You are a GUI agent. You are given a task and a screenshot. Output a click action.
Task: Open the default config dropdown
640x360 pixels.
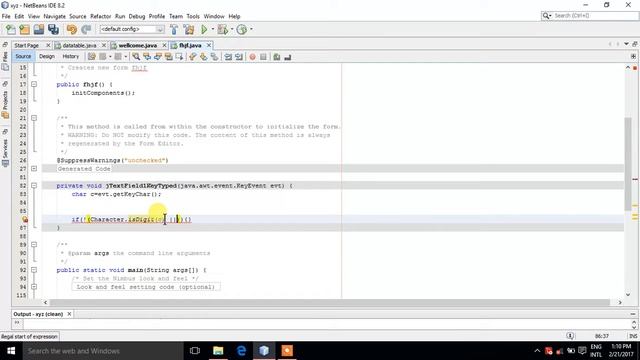[132, 29]
